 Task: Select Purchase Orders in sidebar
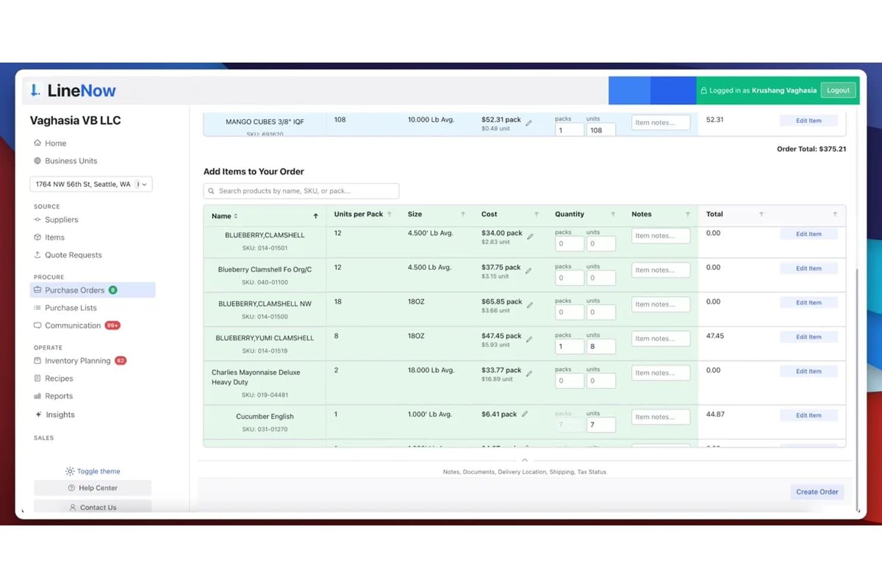[x=92, y=290]
